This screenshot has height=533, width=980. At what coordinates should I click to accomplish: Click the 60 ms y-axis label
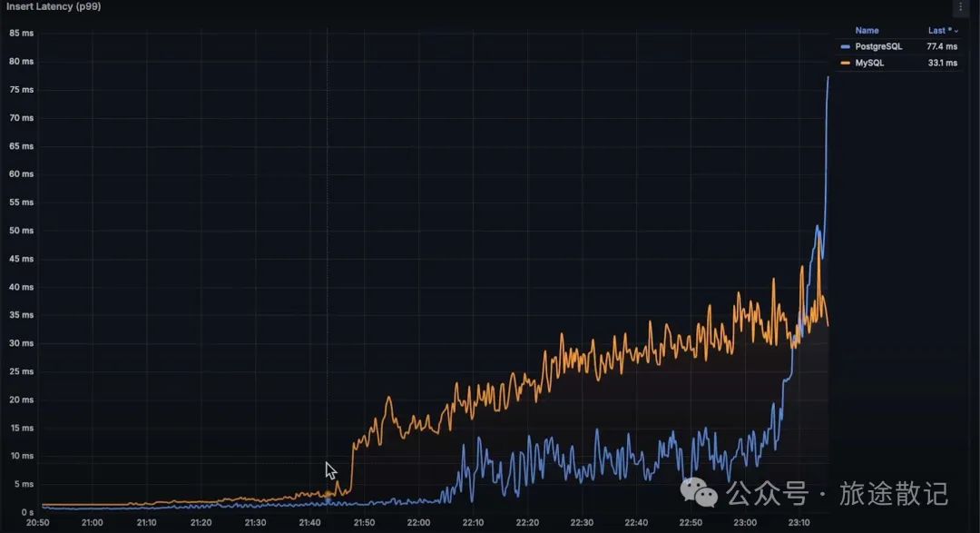(x=21, y=174)
